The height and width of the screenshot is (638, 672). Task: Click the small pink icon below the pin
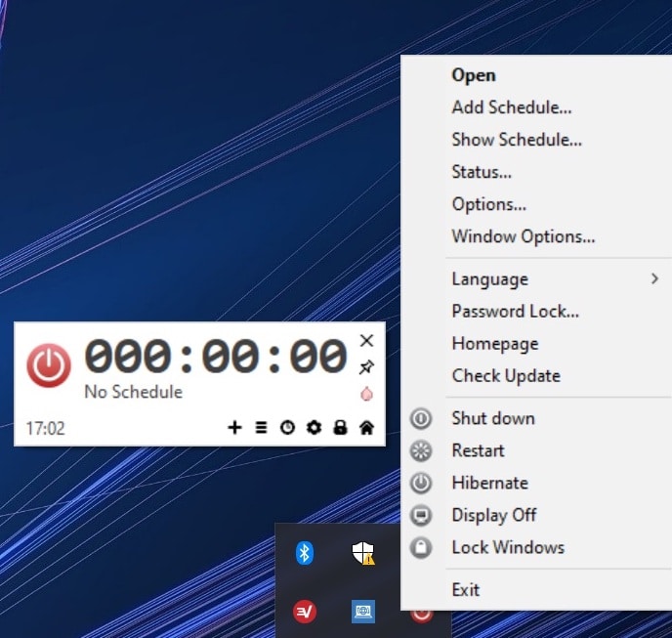click(366, 393)
